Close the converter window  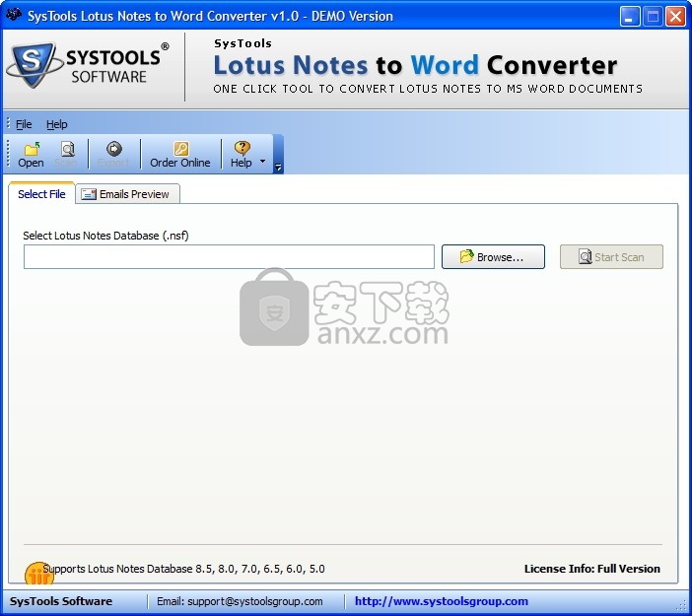pyautogui.click(x=675, y=17)
